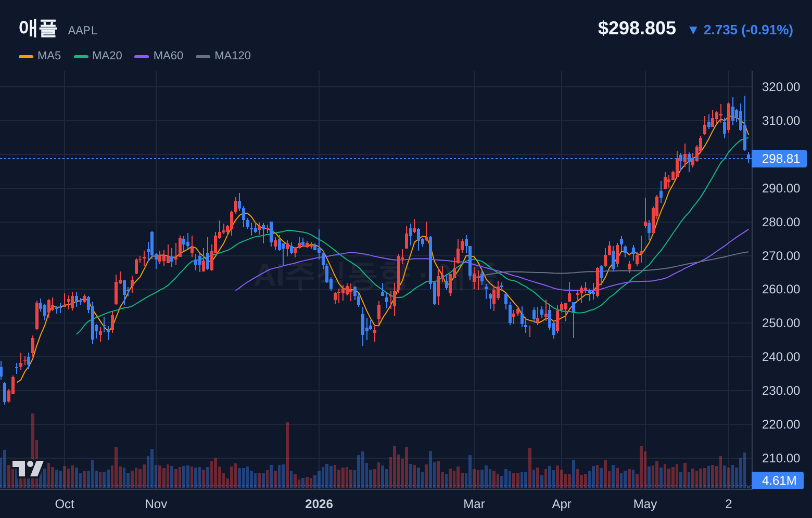Click the 310.00 price axis label

[781, 121]
